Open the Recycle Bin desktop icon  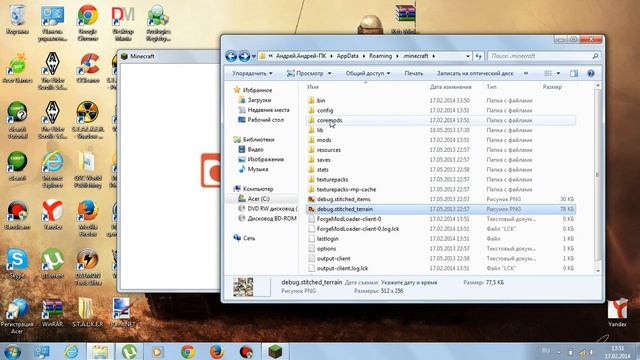[x=17, y=20]
